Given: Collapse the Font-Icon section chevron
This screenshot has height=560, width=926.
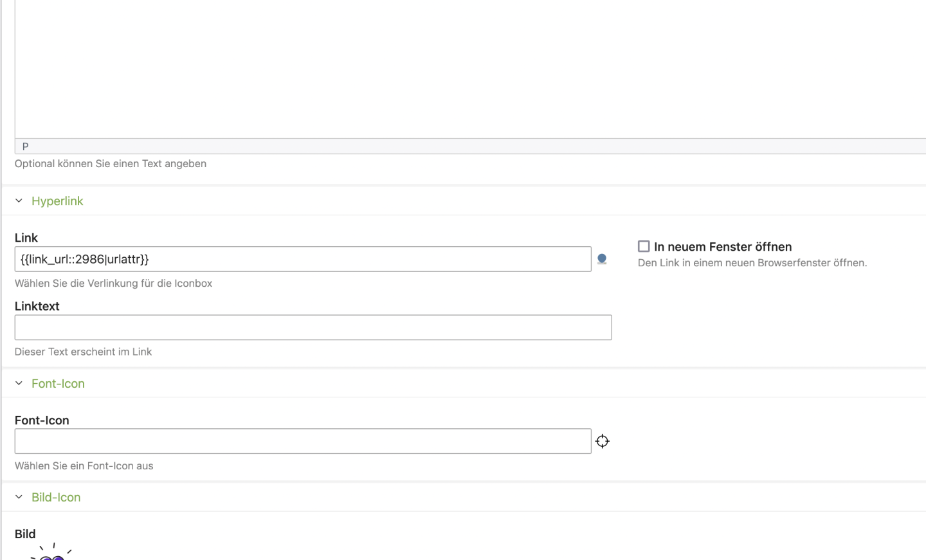Looking at the screenshot, I should (x=19, y=383).
